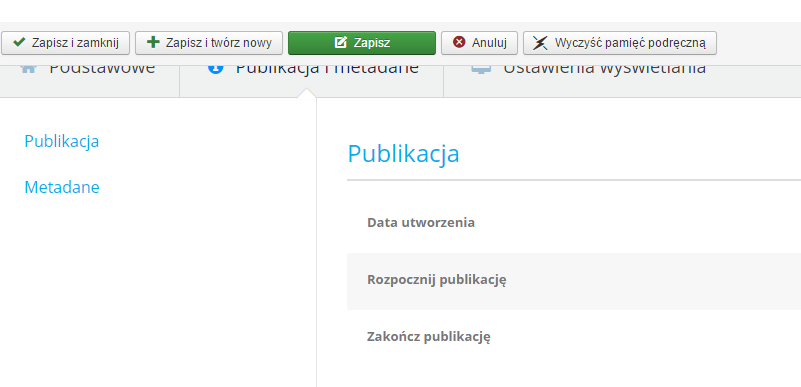Screen dimensions: 801x387
Task: Click the Zapisz i zamknij button
Action: click(x=65, y=43)
